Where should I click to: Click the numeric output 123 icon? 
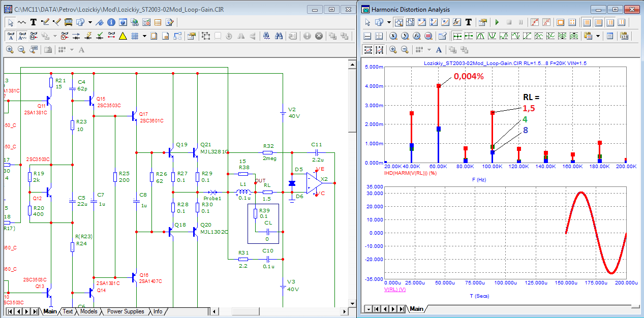click(x=624, y=36)
